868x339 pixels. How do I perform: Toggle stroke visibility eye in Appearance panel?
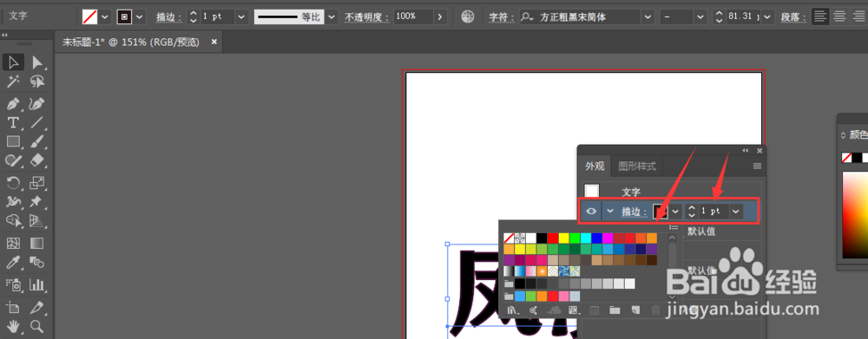point(591,212)
